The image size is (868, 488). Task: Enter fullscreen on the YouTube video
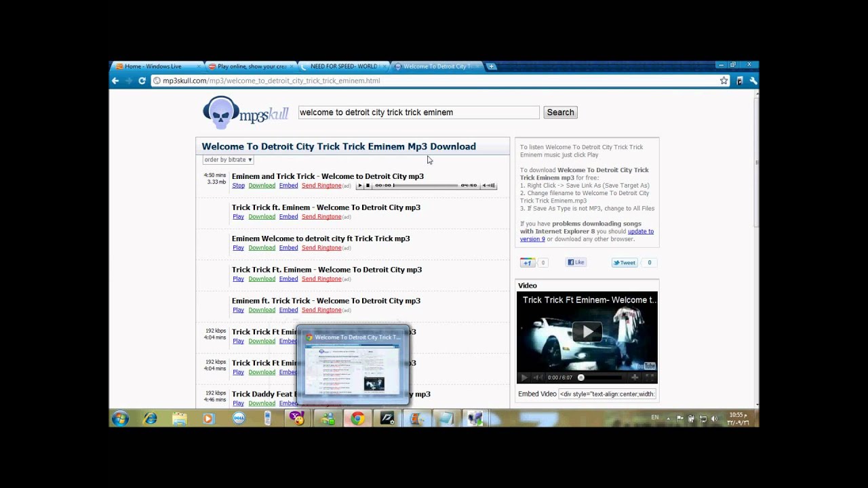click(x=649, y=378)
